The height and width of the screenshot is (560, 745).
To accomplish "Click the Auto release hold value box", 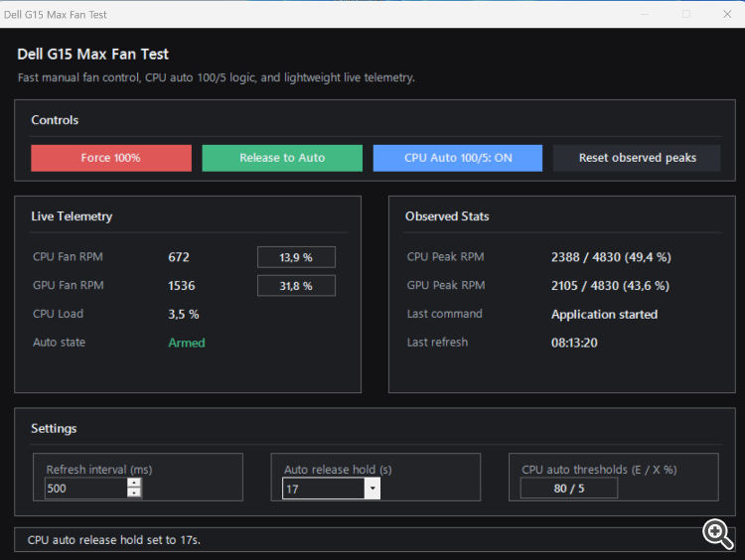I will [324, 489].
